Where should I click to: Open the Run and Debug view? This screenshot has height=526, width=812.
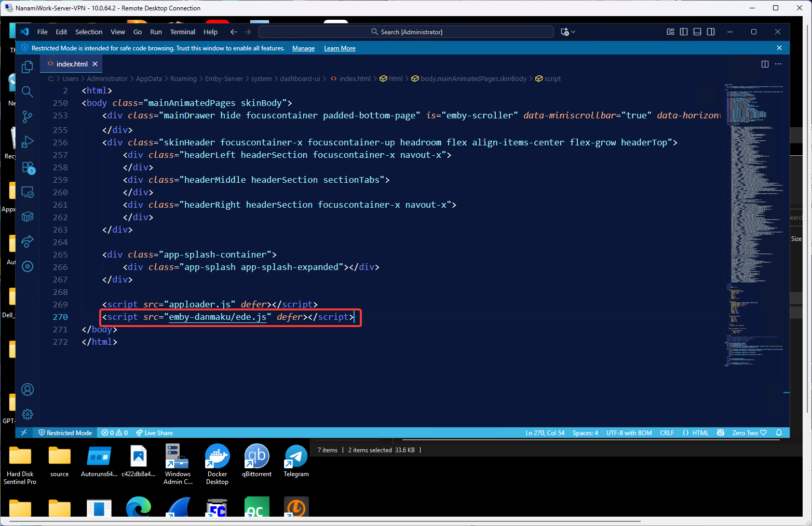[x=28, y=142]
